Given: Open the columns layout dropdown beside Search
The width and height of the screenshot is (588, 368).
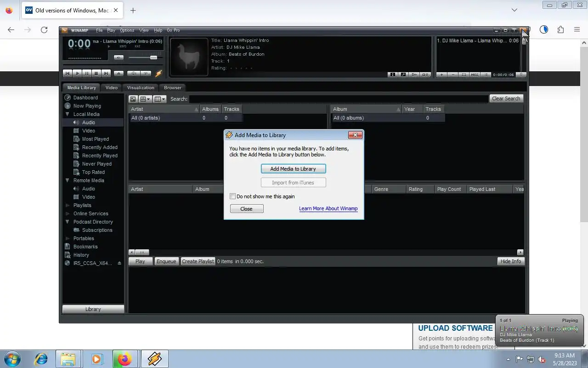Looking at the screenshot, I should tap(159, 99).
